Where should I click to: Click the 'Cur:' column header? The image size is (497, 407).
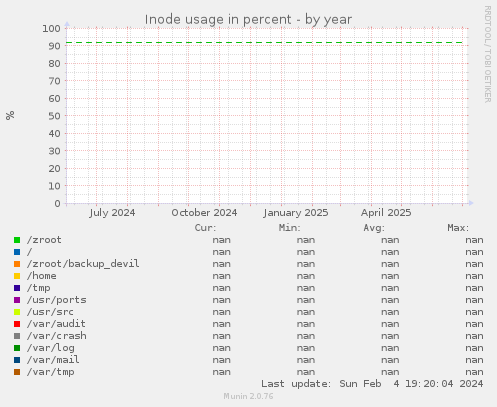(x=205, y=228)
